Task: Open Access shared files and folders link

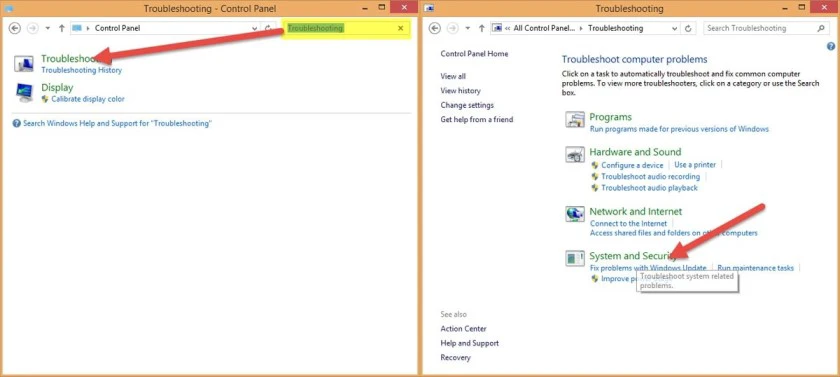Action: [x=674, y=233]
